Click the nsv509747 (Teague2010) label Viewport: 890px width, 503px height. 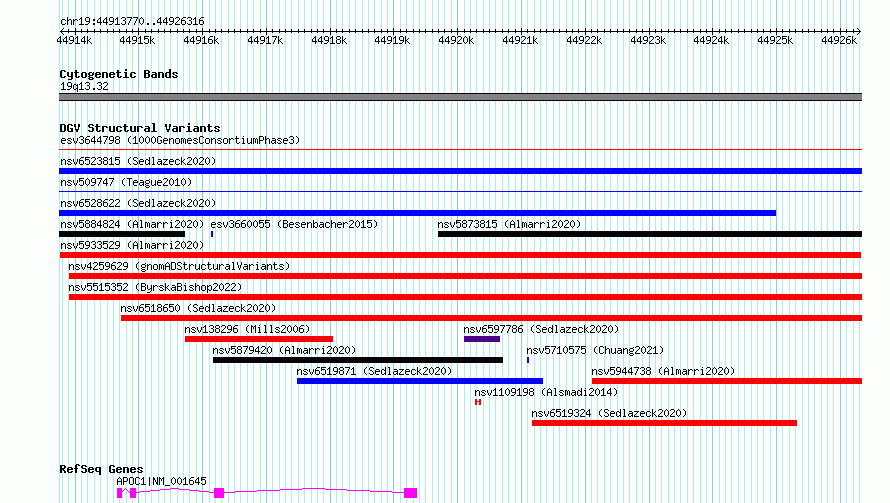point(126,182)
